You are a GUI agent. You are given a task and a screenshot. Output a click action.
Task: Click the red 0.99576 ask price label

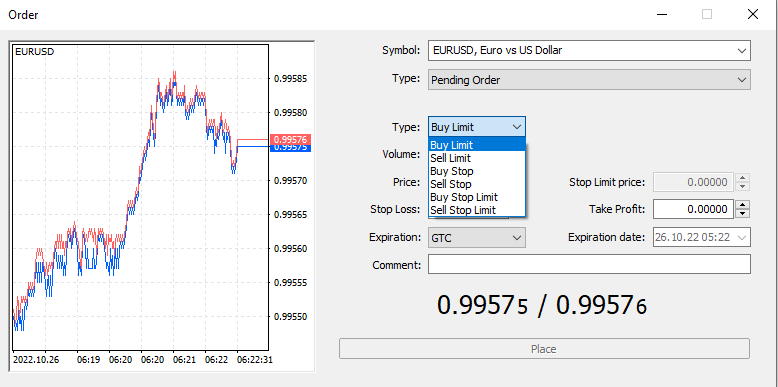(x=290, y=139)
